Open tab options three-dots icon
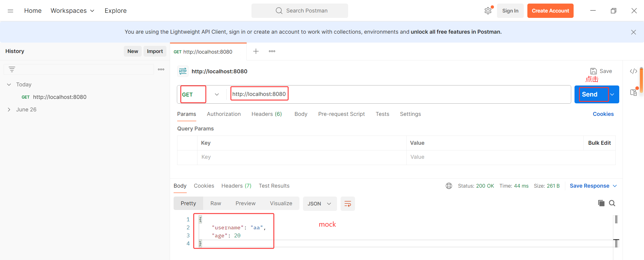 272,51
